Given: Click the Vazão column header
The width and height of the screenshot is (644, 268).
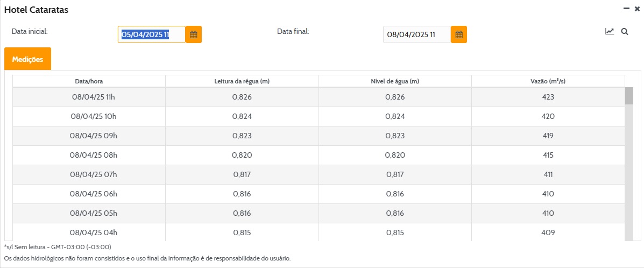Looking at the screenshot, I should tap(548, 81).
